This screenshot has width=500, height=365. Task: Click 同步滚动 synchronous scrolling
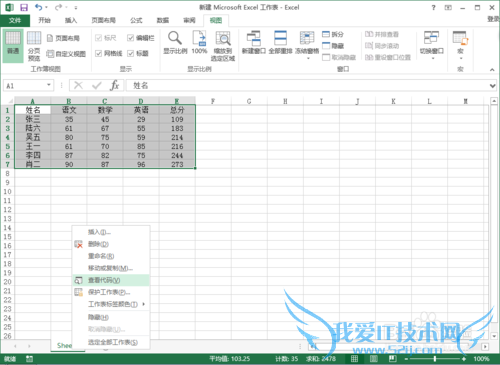pos(382,46)
